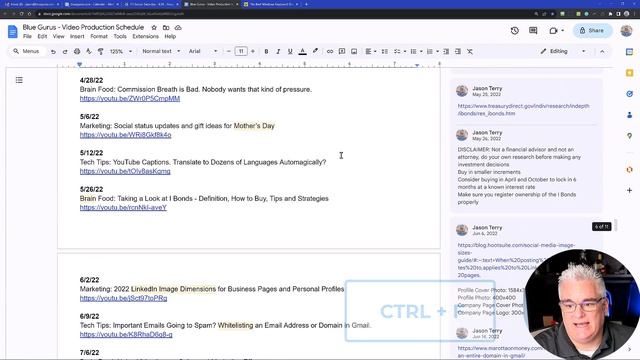Open the text alignment dropdown
Viewport: 640px width, 360px height.
click(x=371, y=51)
